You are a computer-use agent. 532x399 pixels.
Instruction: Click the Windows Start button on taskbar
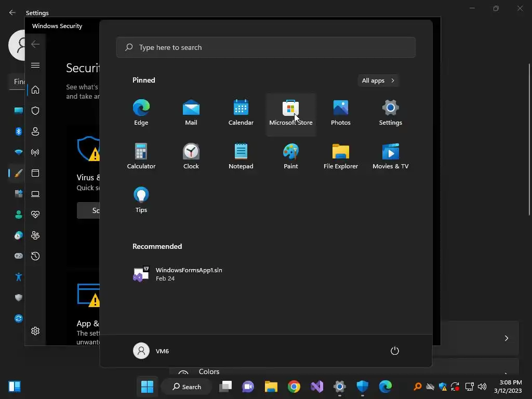point(147,387)
